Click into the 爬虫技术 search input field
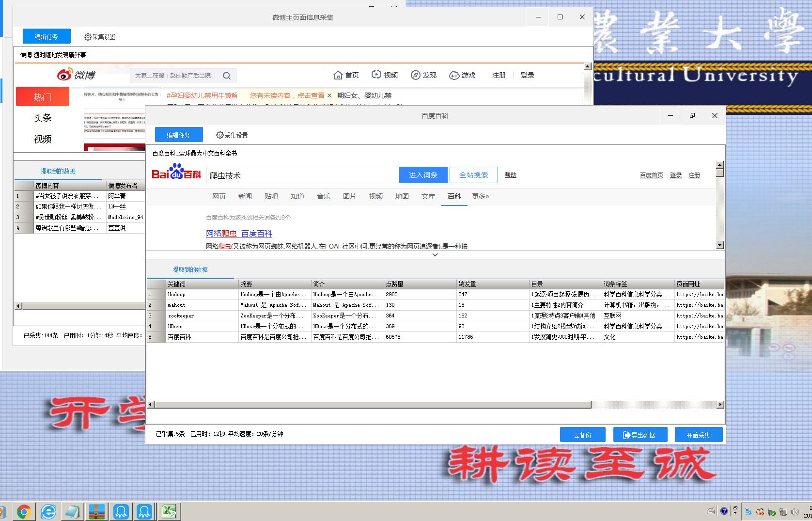Viewport: 812px width, 521px height. pyautogui.click(x=300, y=174)
